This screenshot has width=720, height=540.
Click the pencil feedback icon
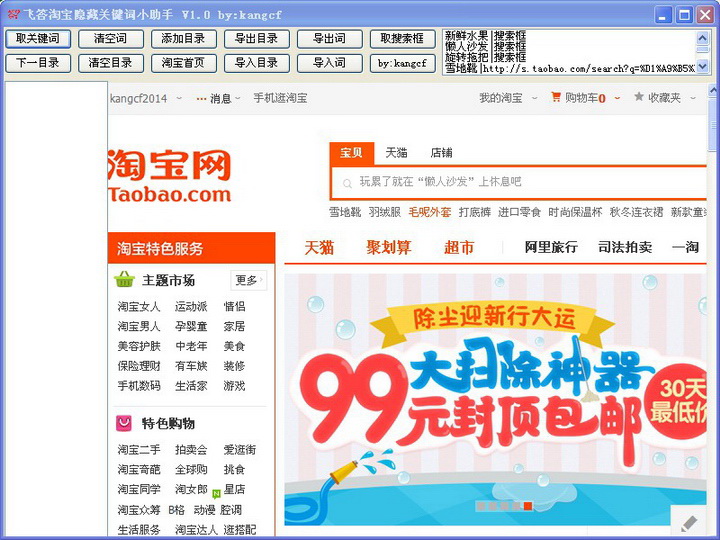[689, 523]
